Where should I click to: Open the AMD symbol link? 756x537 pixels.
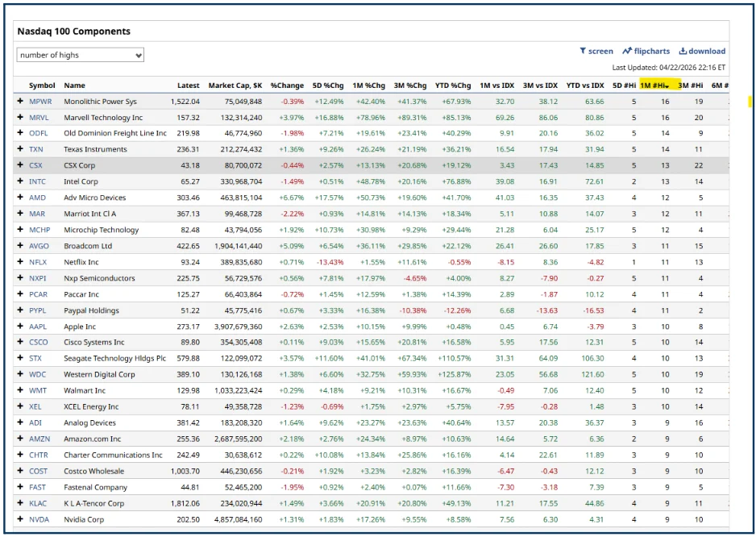[37, 198]
